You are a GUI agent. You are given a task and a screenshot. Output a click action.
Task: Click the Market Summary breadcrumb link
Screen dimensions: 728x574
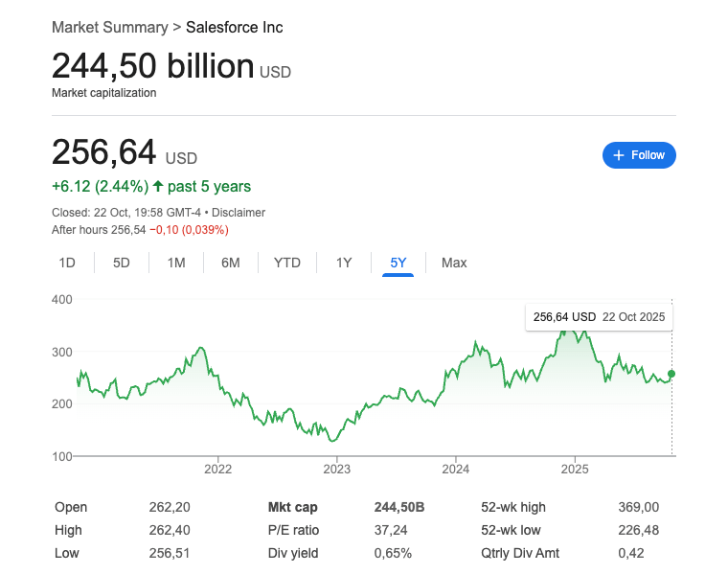pyautogui.click(x=110, y=28)
